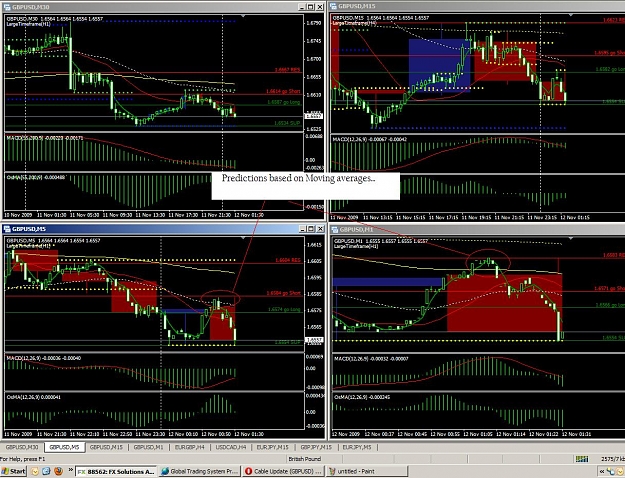
Task: Click current price label 1.6557 on M5 chart
Action: pos(314,340)
